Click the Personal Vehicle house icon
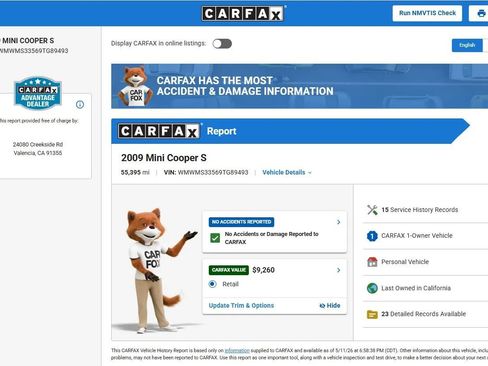Image resolution: width=488 pixels, height=366 pixels. (x=372, y=262)
